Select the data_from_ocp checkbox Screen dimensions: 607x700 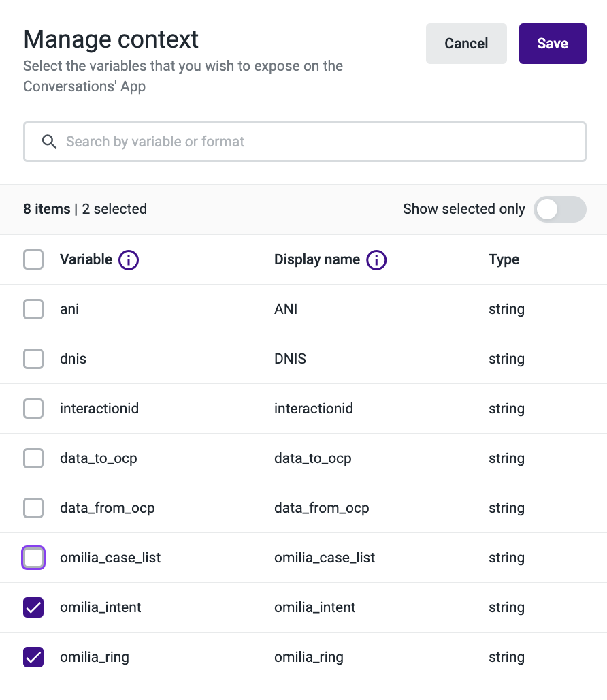click(x=33, y=508)
